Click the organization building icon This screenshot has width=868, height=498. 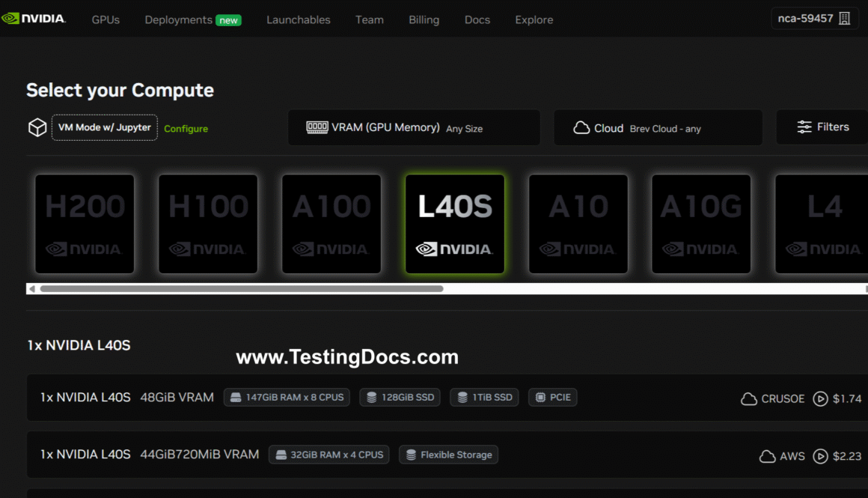coord(845,19)
